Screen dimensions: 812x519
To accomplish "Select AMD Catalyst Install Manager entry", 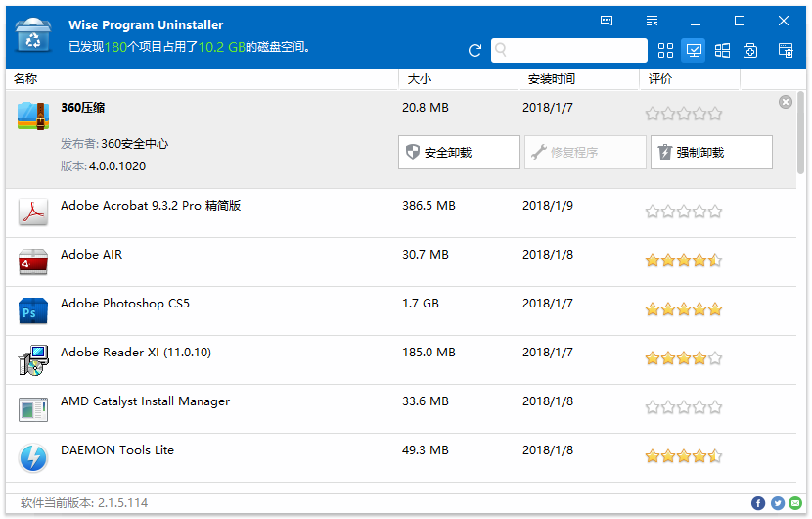I will click(401, 408).
